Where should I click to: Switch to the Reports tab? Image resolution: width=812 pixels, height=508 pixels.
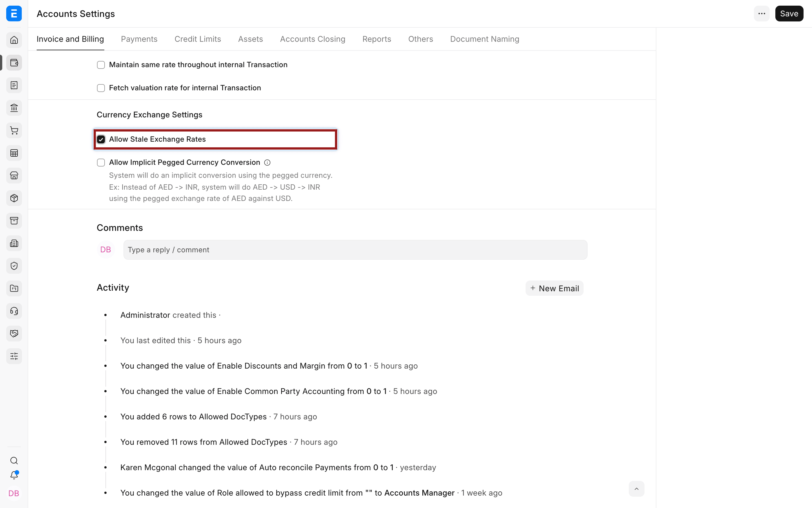click(x=377, y=39)
